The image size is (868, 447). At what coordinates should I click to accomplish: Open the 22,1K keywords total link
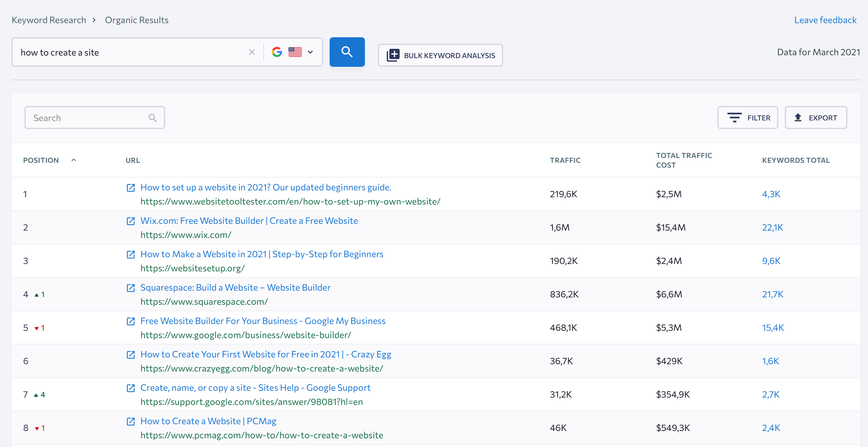(772, 227)
